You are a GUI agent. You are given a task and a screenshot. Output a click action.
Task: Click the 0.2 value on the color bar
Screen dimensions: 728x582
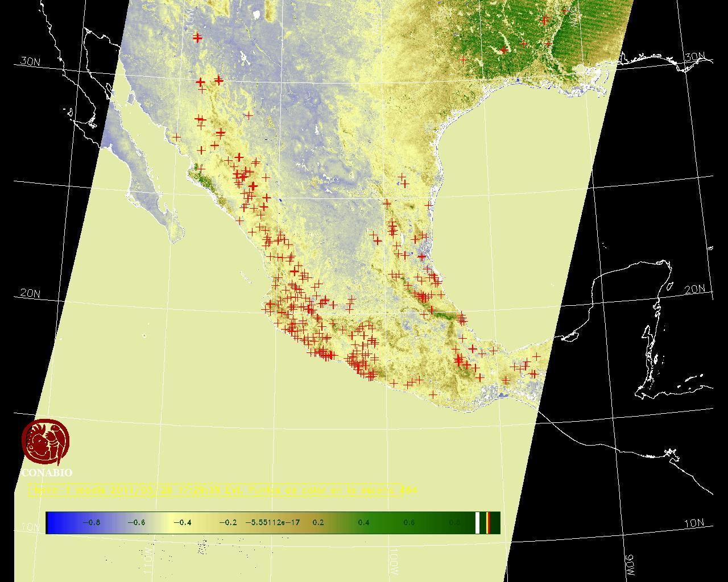318,522
